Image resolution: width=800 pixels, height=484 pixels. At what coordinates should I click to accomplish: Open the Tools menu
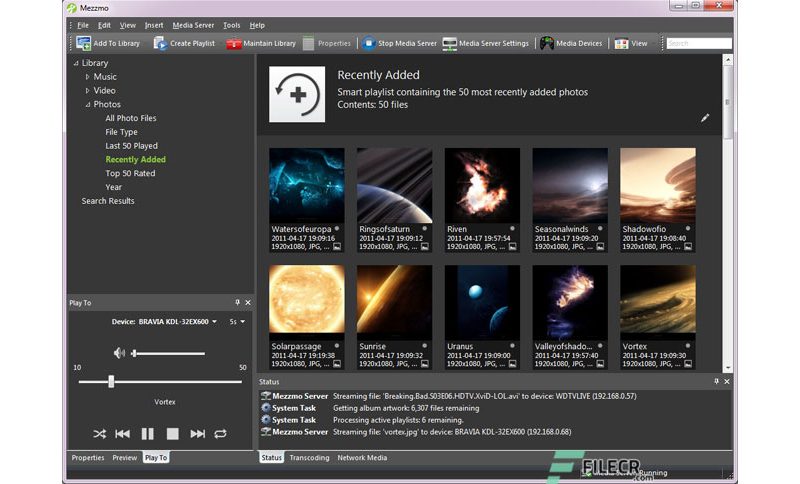tap(231, 25)
